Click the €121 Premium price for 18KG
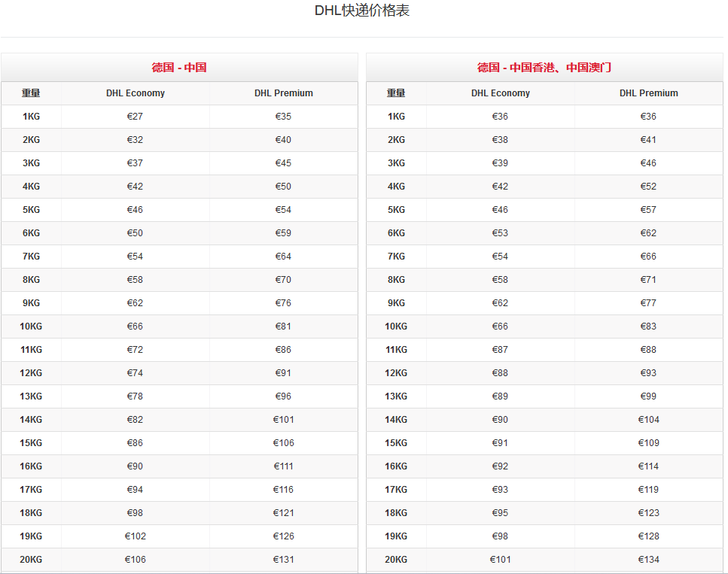 [x=283, y=513]
